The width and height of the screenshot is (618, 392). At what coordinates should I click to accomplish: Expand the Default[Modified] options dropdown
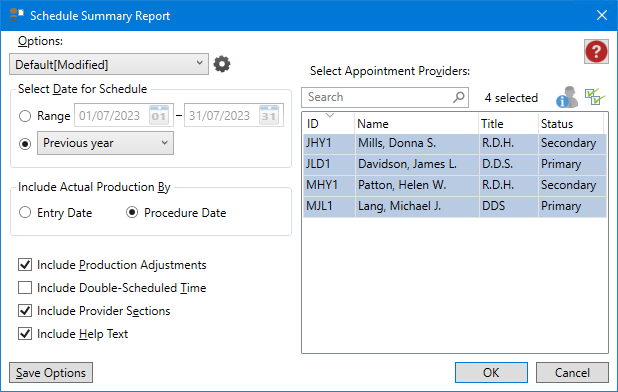tap(109, 64)
